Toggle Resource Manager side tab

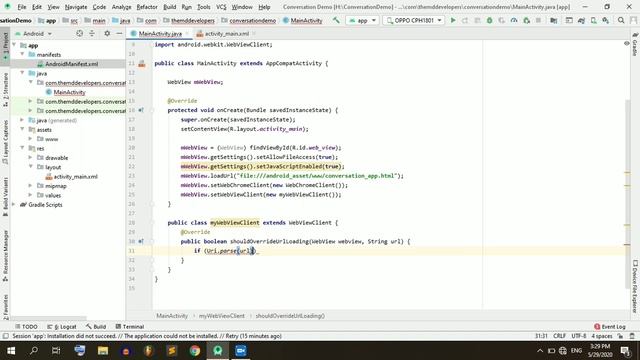coord(5,256)
